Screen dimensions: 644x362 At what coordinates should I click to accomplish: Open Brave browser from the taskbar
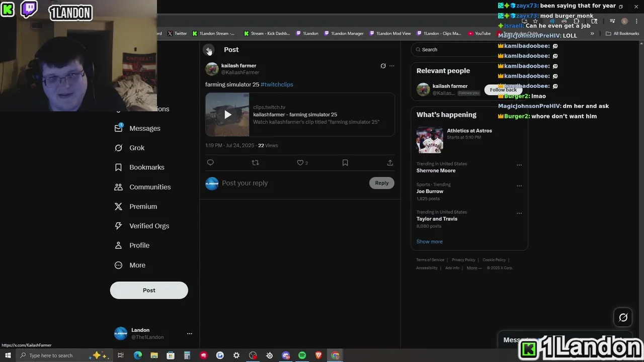[318, 355]
